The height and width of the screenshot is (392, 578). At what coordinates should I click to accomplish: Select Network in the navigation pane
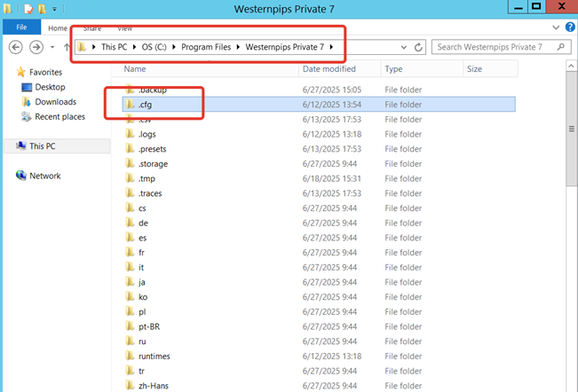tap(45, 176)
